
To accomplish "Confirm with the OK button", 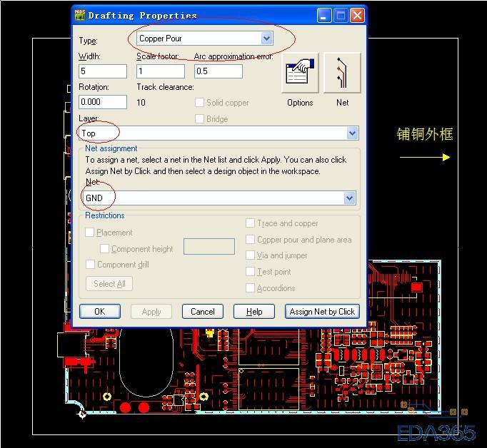I will coord(100,311).
